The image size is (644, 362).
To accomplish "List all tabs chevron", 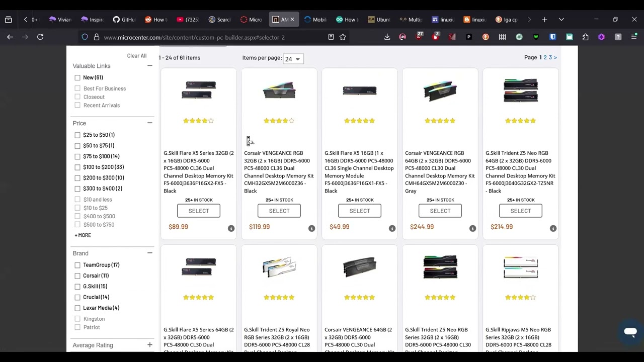I will [561, 20].
